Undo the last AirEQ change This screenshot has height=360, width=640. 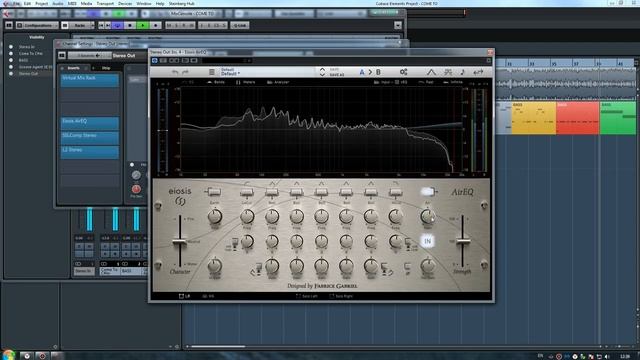pyautogui.click(x=175, y=72)
